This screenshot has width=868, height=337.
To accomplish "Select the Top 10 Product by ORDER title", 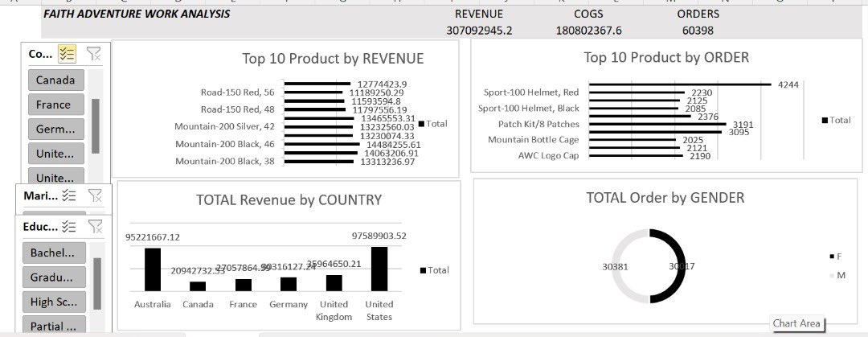I will tap(666, 57).
